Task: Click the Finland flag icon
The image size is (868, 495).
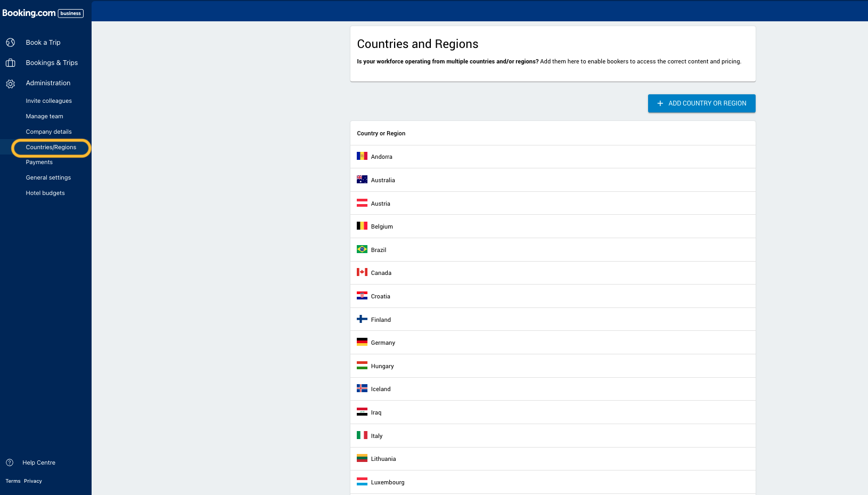Action: pos(362,319)
